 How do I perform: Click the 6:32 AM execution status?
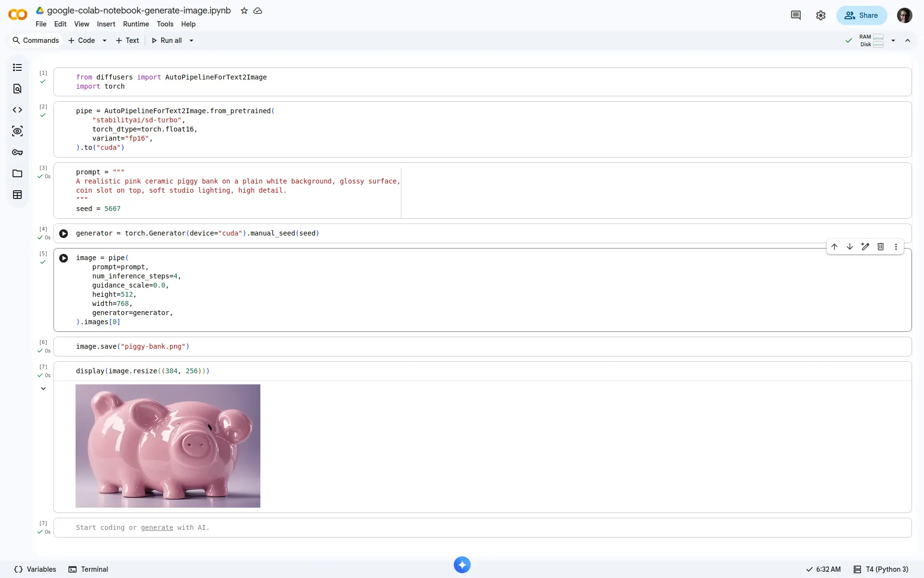click(x=823, y=569)
